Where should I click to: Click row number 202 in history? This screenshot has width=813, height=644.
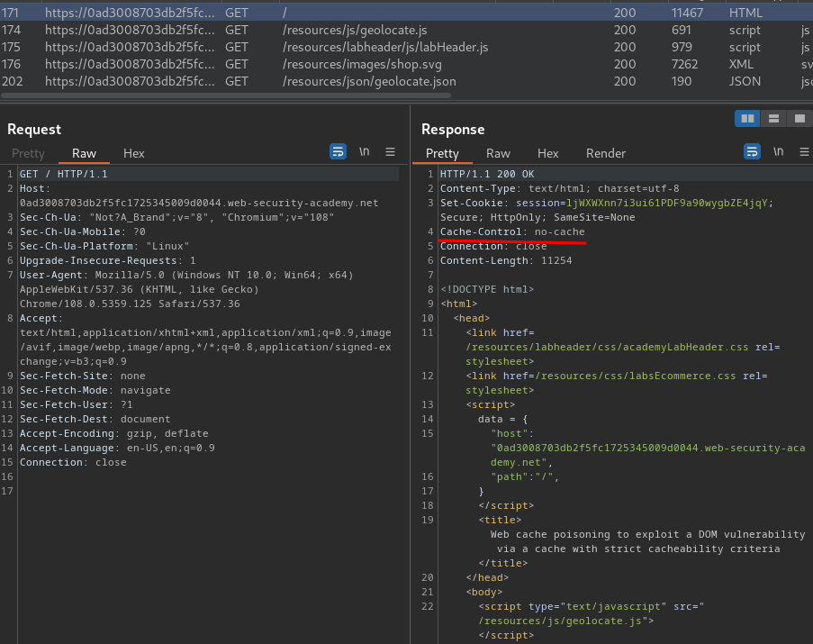click(x=12, y=81)
